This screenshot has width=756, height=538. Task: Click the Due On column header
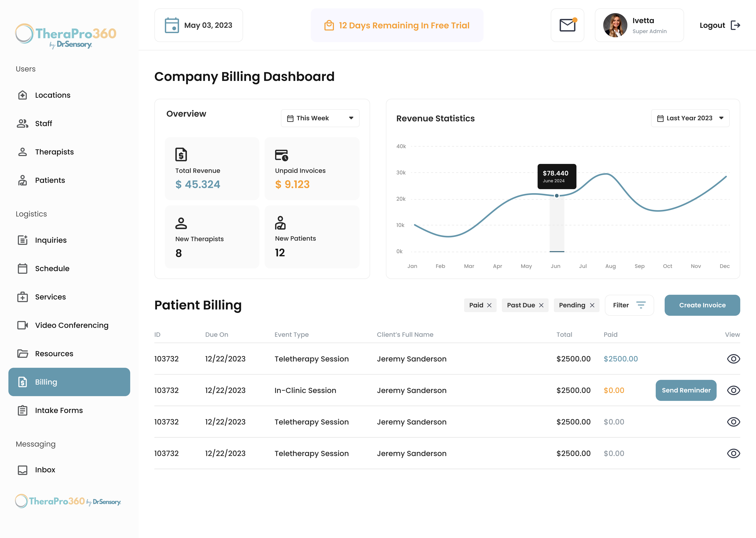click(216, 335)
